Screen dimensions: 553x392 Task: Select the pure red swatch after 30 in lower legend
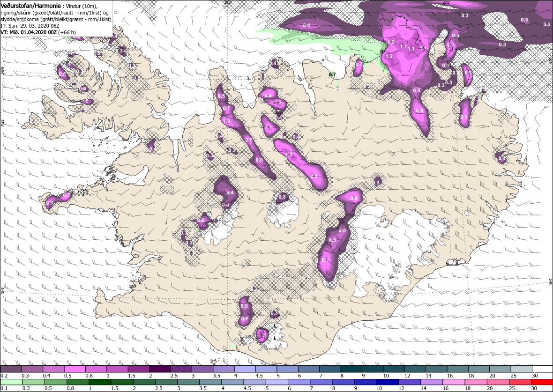(x=542, y=383)
